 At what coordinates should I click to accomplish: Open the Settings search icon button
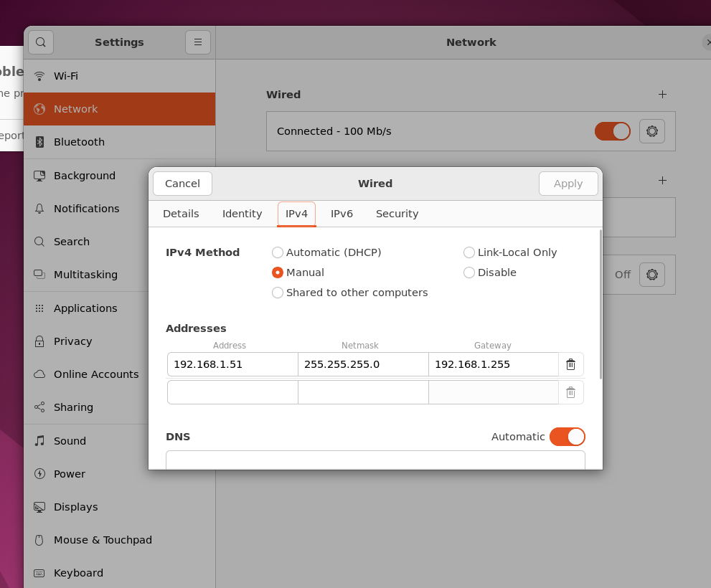(x=41, y=42)
